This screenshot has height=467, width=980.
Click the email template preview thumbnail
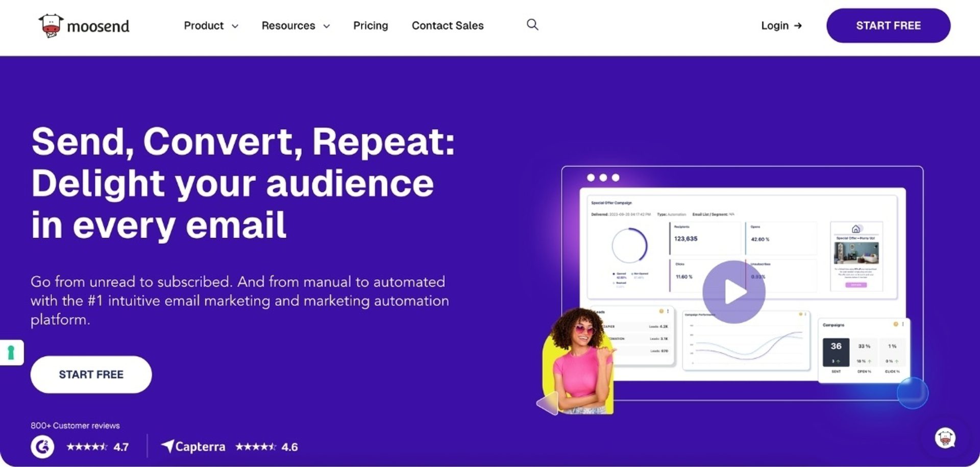pyautogui.click(x=856, y=256)
